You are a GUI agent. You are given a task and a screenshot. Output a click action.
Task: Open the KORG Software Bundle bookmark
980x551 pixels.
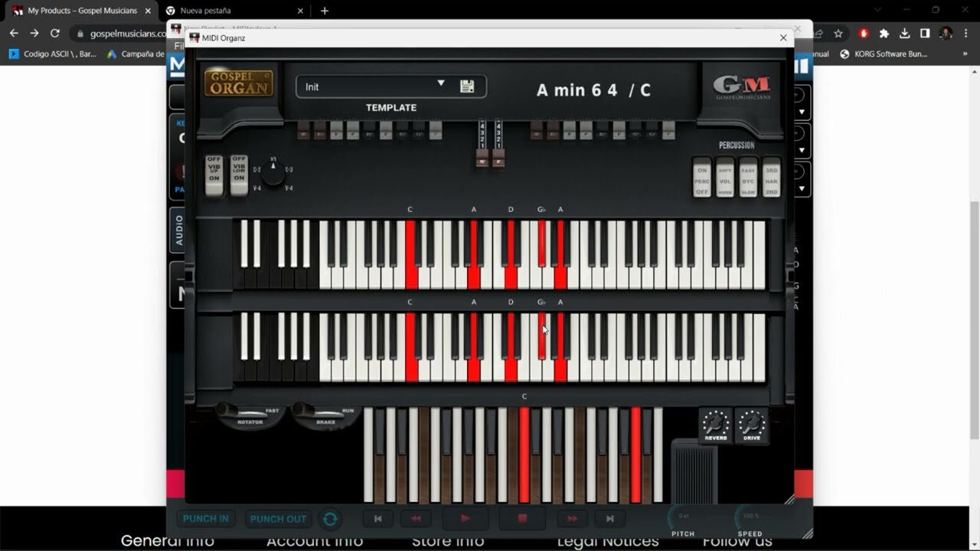pyautogui.click(x=884, y=54)
